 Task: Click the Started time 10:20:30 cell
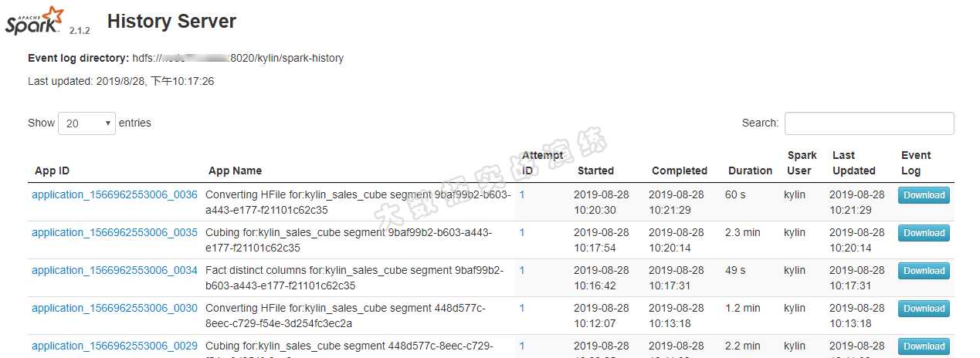coord(602,202)
